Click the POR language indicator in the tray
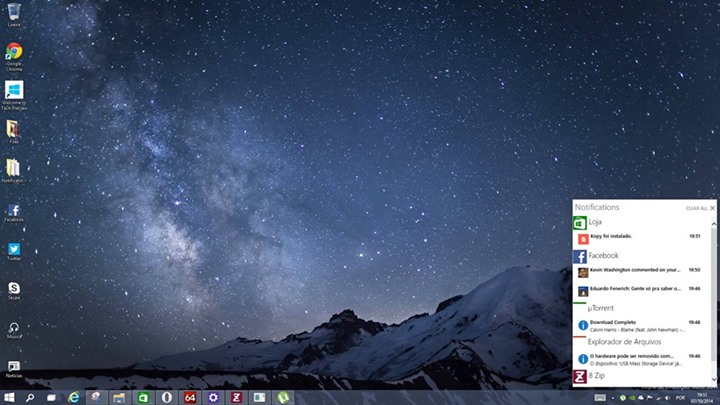 [681, 398]
